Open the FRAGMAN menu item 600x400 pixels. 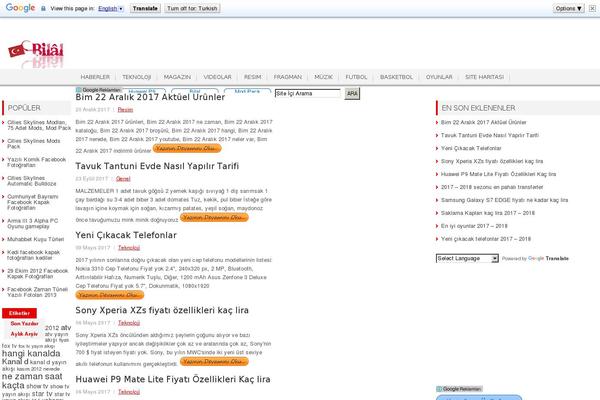tap(288, 77)
